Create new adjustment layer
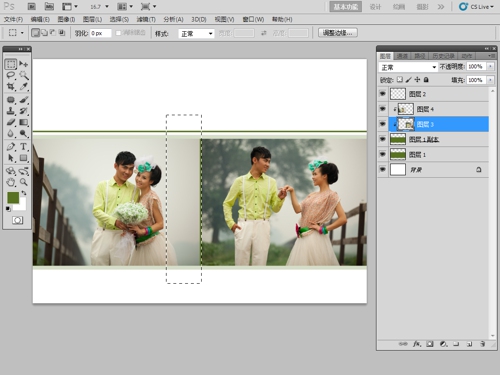 [x=443, y=344]
